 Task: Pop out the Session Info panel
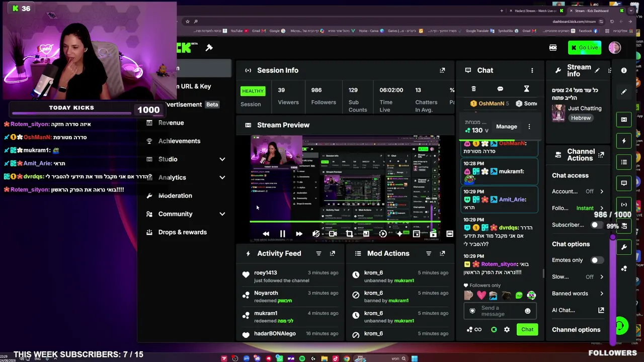pos(442,70)
